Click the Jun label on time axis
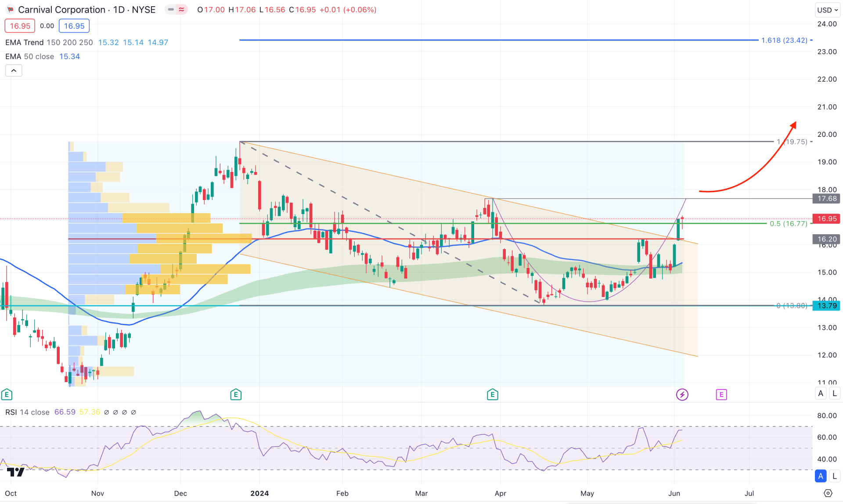 [x=674, y=493]
